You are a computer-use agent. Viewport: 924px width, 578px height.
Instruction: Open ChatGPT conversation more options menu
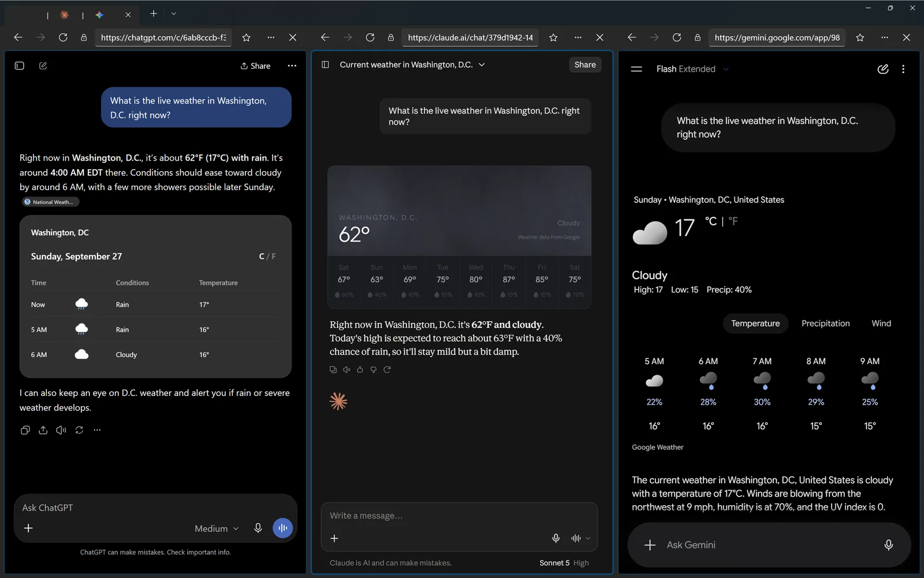pyautogui.click(x=292, y=66)
